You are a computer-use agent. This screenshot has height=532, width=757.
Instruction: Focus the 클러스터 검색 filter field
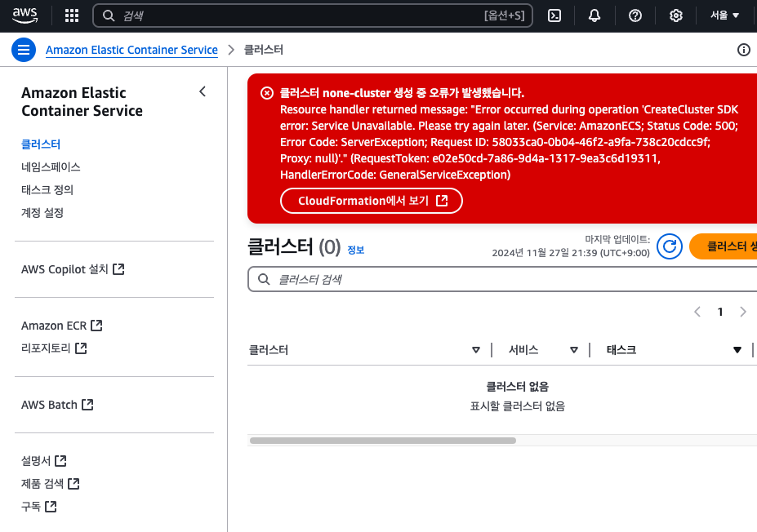[502, 279]
